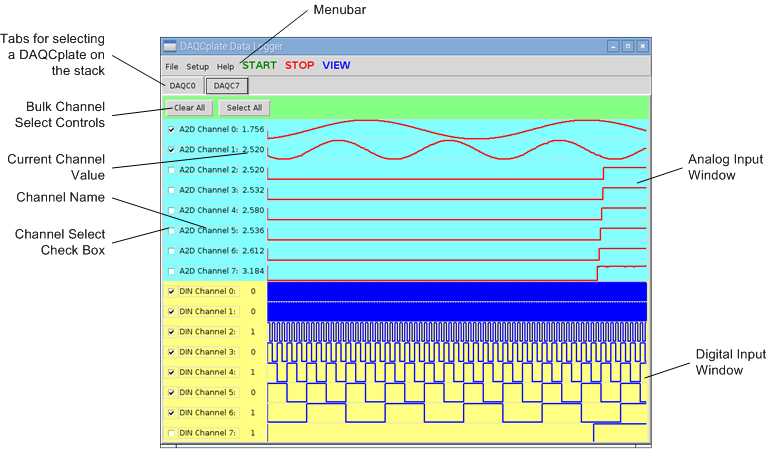Uncheck DIN Channel 0 checkbox
Image resolution: width=771 pixels, height=449 pixels.
click(171, 292)
